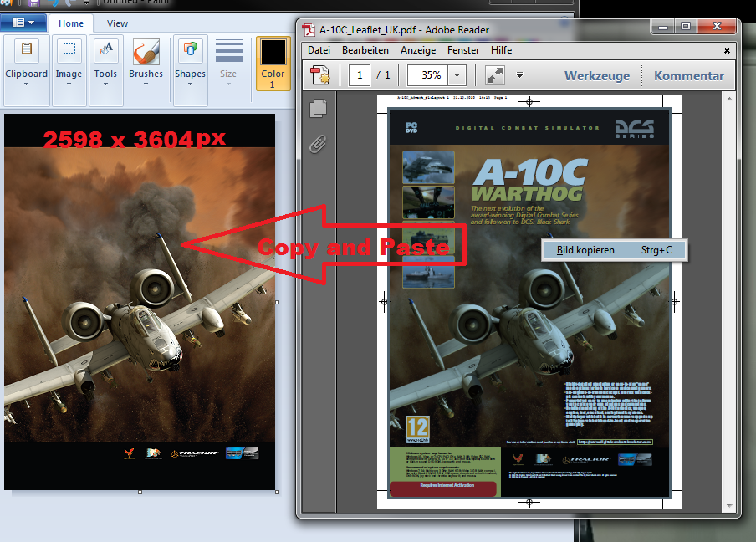Choose Bild kopieren from context menu

point(585,250)
